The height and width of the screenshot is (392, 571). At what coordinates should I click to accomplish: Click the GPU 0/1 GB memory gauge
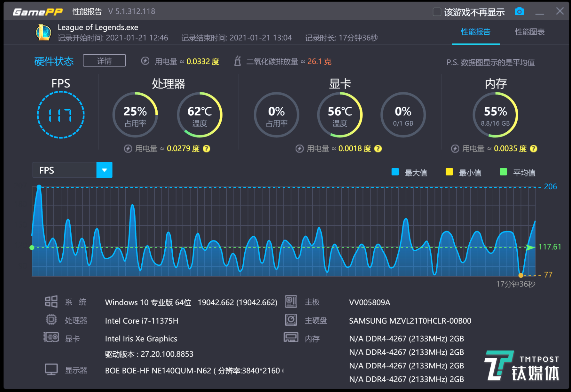click(x=403, y=115)
